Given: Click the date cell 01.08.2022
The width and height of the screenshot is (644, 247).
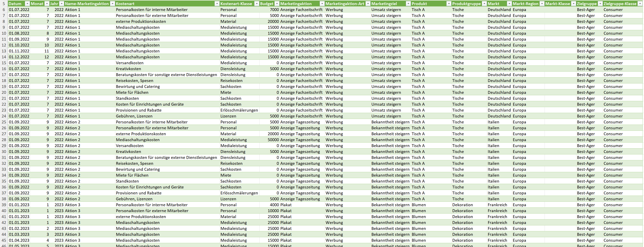Looking at the screenshot, I should (x=19, y=33).
